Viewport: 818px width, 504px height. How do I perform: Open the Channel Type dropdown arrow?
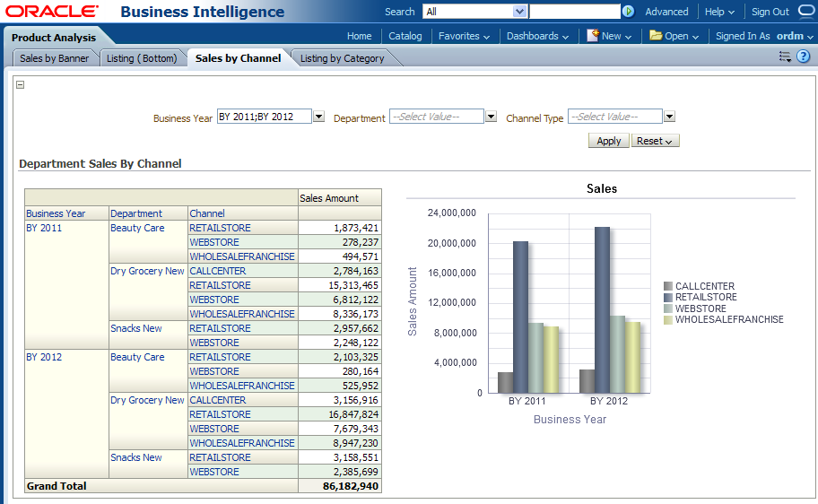pos(669,117)
